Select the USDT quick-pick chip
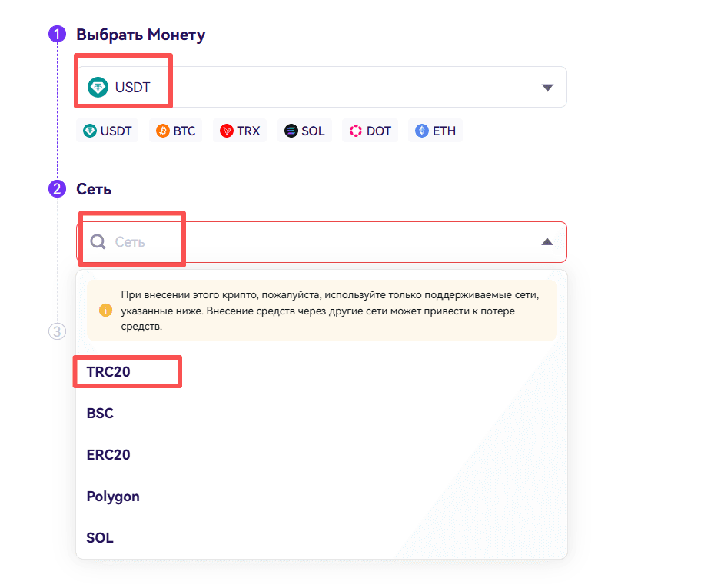This screenshot has height=588, width=701. (x=108, y=131)
